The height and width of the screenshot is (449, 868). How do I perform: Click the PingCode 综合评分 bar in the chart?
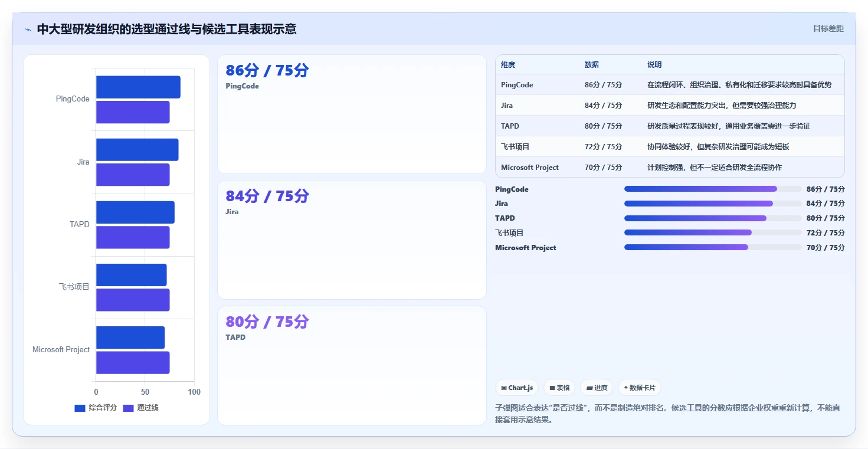pos(138,87)
